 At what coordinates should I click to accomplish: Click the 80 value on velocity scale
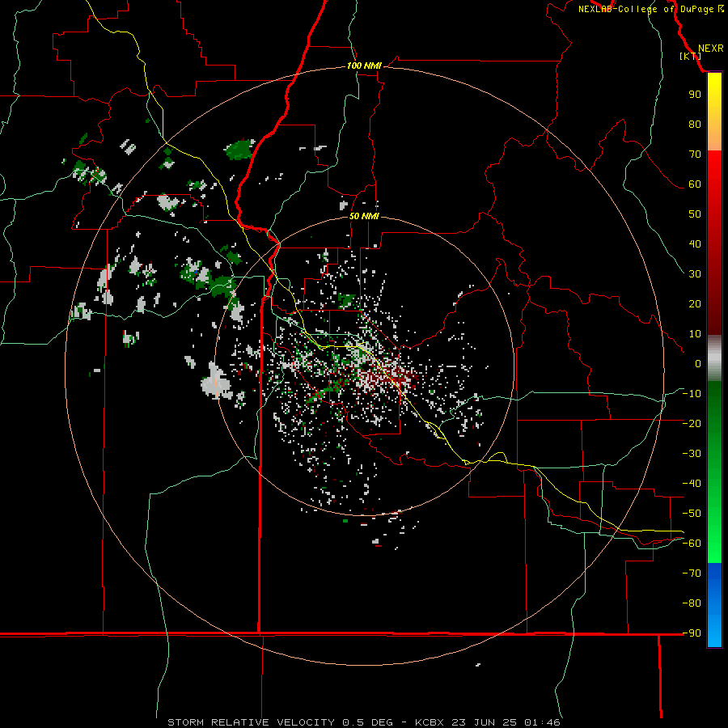click(695, 124)
